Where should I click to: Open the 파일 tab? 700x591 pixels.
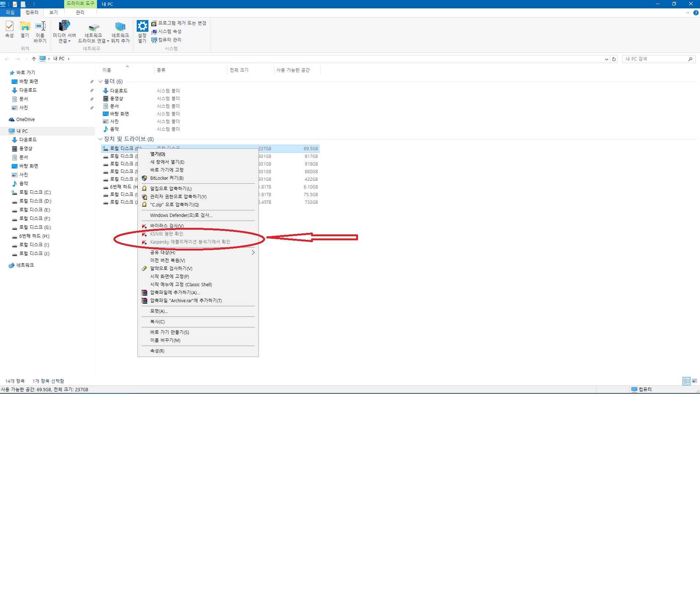[x=10, y=12]
